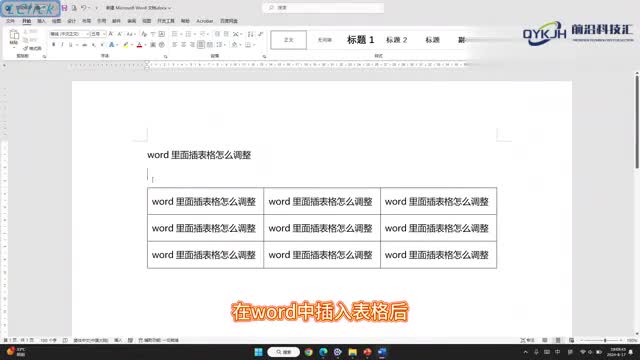Image resolution: width=640 pixels, height=360 pixels.
Task: Select Justify alignment
Action: (x=201, y=44)
